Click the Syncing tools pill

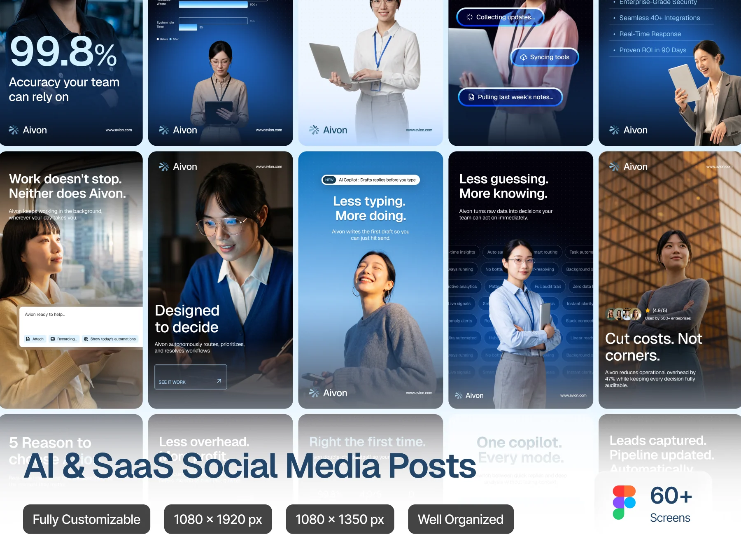pos(545,57)
